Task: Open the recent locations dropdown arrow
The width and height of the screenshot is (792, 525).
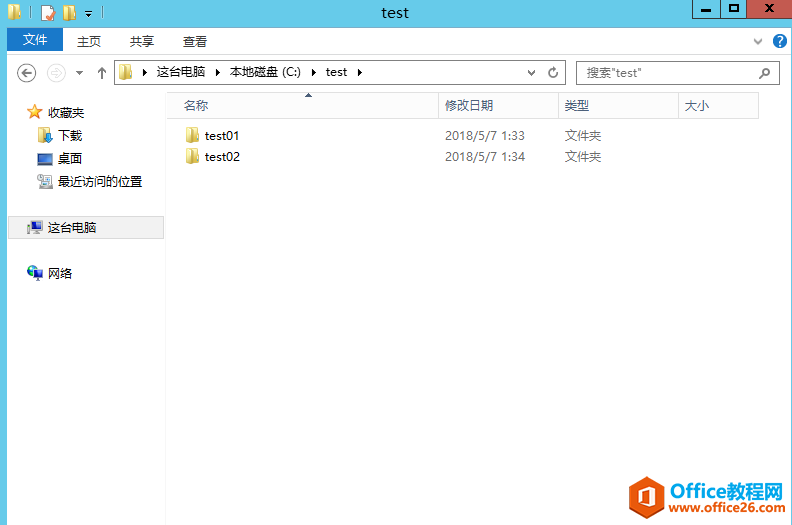Action: click(x=79, y=73)
